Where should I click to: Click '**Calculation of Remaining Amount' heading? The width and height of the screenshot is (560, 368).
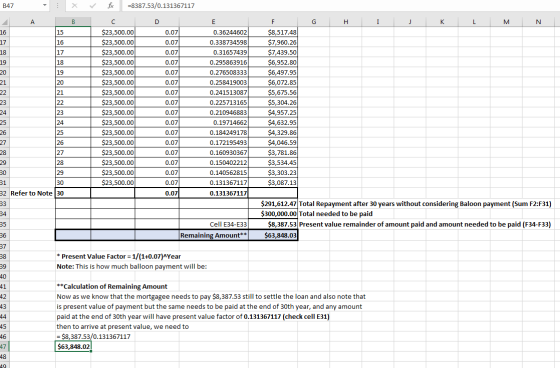pos(112,287)
